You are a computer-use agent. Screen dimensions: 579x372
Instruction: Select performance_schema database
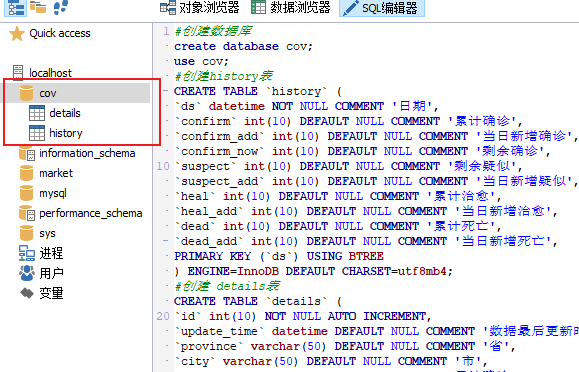[x=90, y=213]
